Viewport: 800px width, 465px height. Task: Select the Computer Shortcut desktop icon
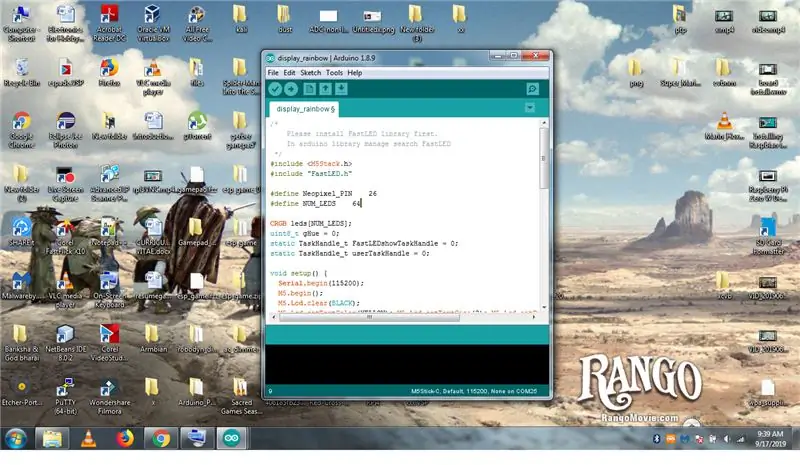21,23
